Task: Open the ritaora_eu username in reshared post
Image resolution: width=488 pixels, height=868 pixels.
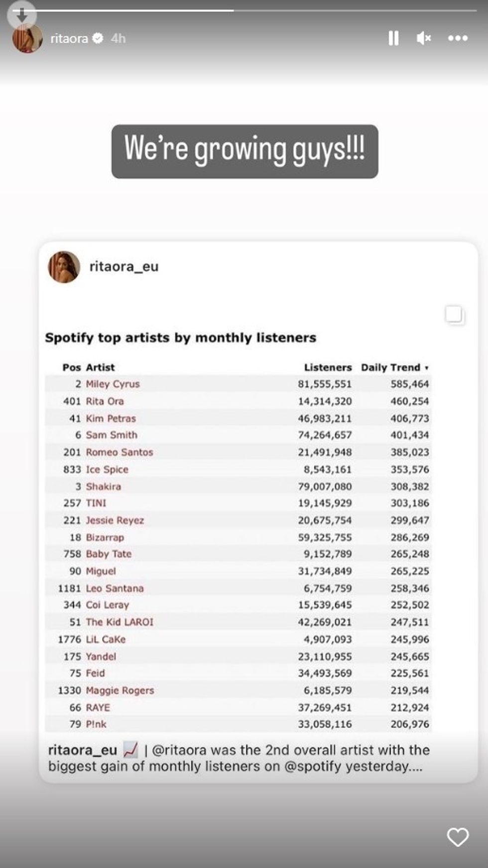Action: click(124, 267)
